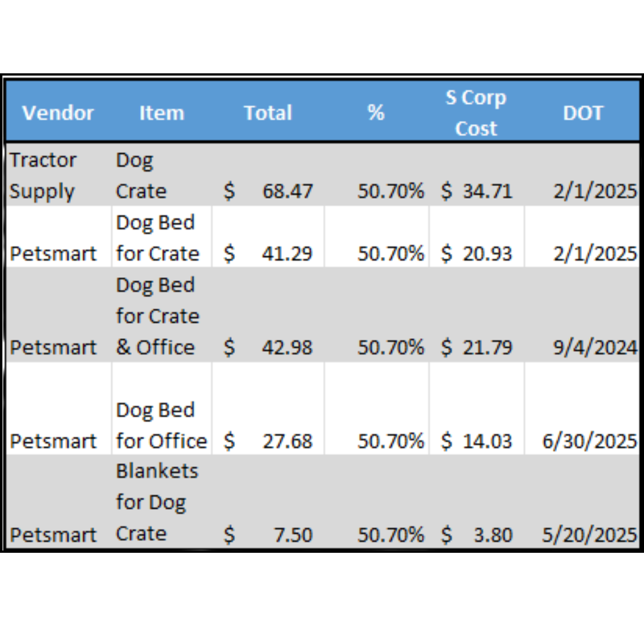
Task: Select the 21.79 cost cell
Action: coord(486,347)
